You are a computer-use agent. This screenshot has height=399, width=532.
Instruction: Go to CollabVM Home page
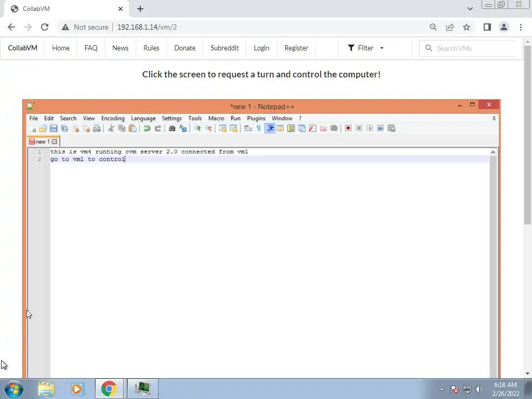(61, 48)
